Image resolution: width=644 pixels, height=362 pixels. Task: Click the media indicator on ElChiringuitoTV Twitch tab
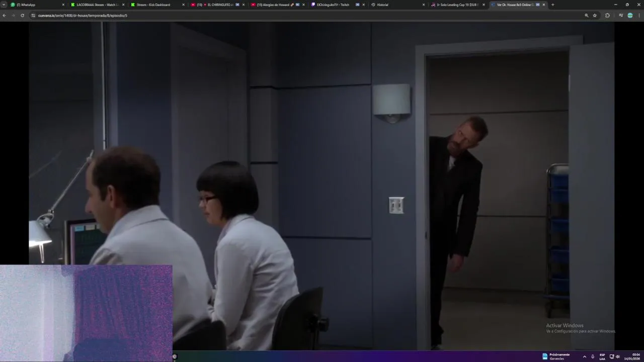coord(357,5)
